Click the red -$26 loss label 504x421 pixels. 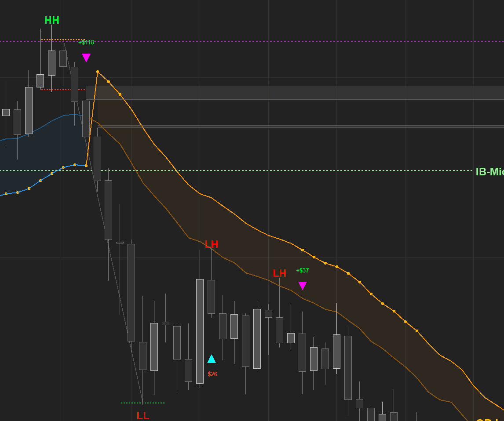click(212, 374)
